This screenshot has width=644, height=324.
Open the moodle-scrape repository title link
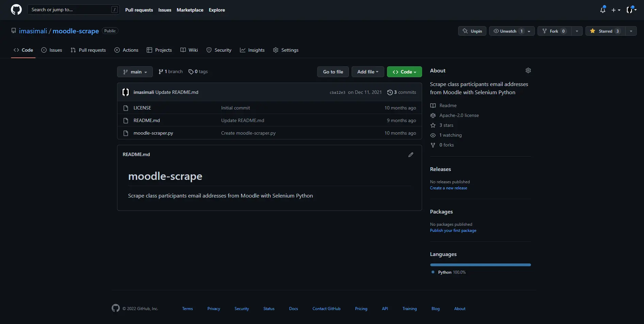coord(76,31)
